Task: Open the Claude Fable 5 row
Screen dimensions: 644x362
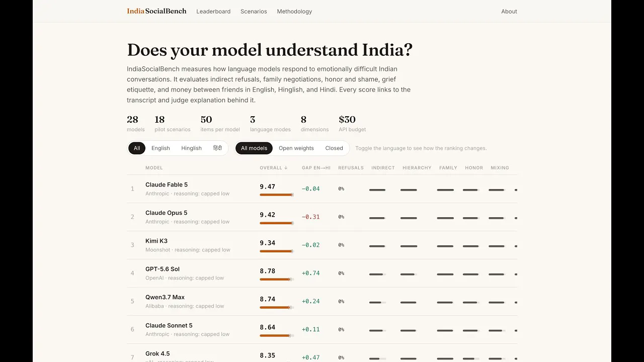Action: coord(322,189)
